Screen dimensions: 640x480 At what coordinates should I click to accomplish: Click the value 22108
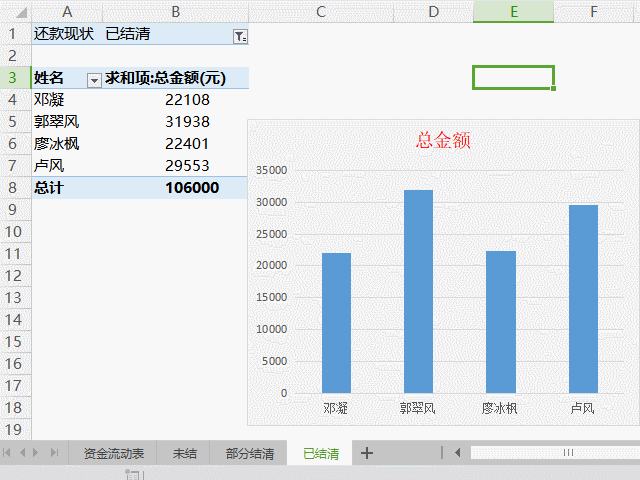187,100
